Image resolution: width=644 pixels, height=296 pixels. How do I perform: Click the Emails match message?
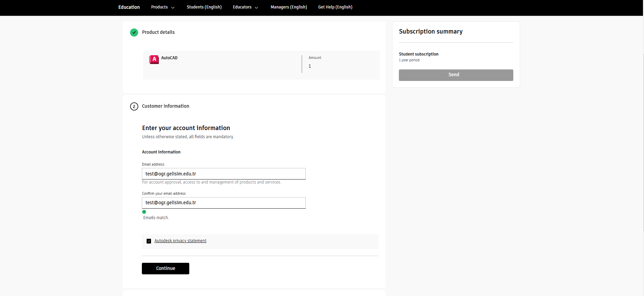(156, 218)
